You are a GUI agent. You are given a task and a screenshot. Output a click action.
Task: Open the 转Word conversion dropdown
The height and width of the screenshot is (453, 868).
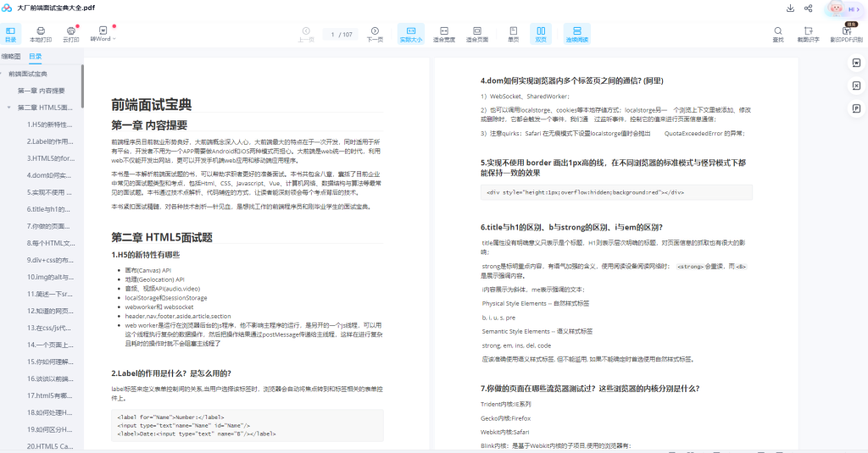[103, 35]
